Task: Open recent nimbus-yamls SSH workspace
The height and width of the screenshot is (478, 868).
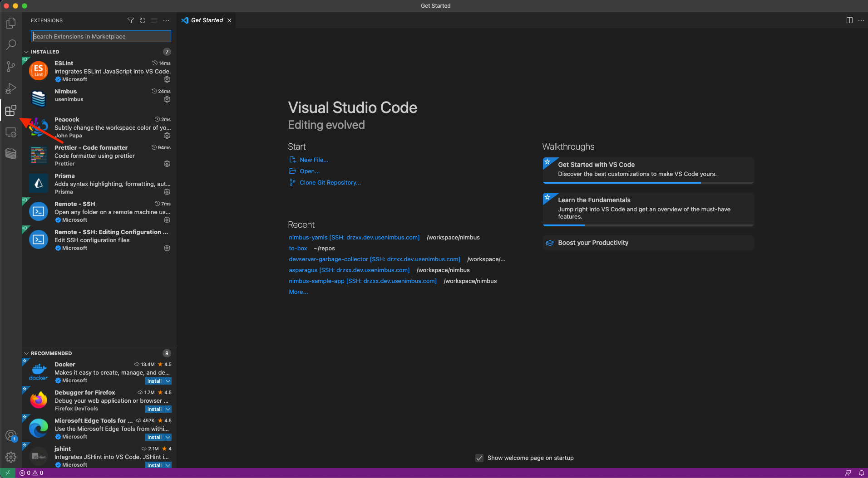Action: tap(354, 238)
